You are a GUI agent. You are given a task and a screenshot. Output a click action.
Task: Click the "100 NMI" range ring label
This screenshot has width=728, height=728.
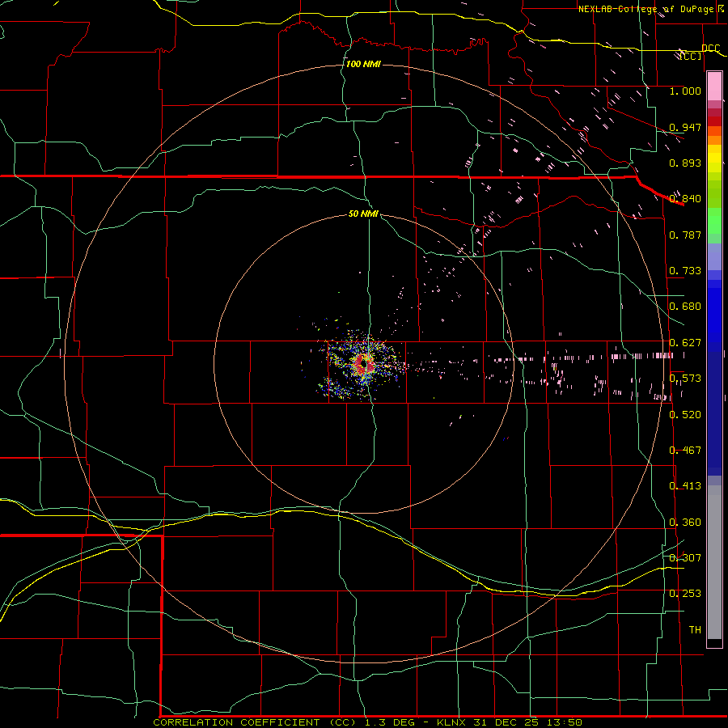click(363, 64)
